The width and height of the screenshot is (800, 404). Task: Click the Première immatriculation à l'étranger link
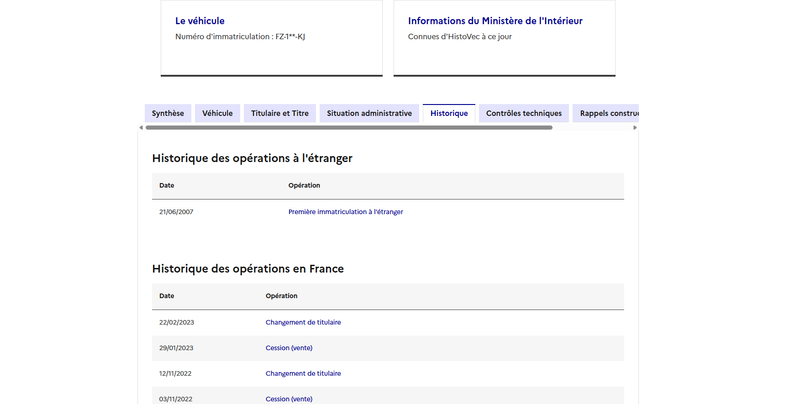point(345,212)
